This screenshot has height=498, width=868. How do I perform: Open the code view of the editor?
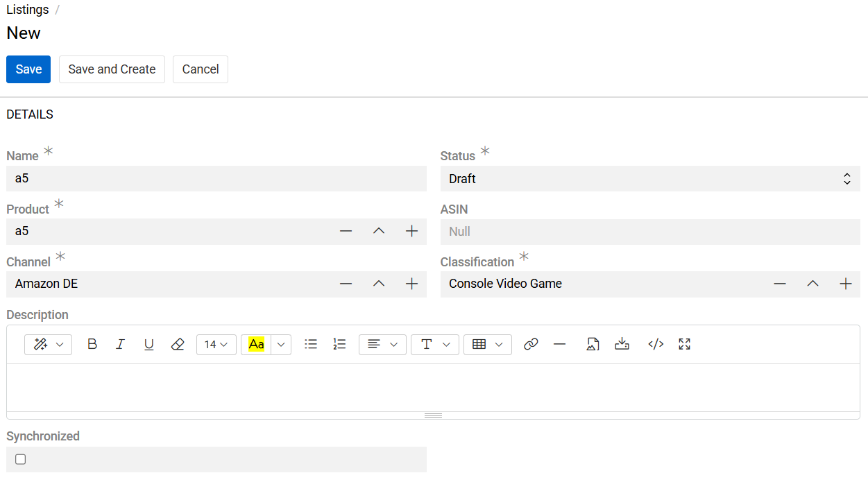(x=656, y=345)
